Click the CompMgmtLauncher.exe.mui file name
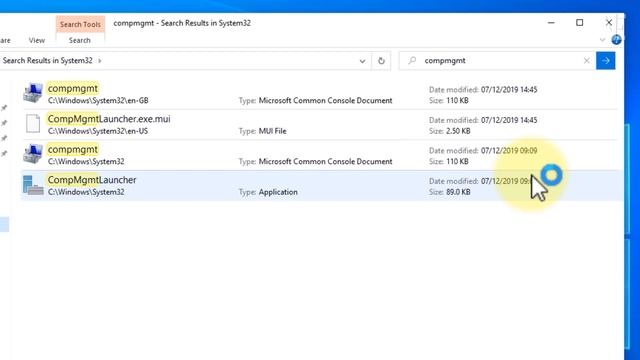The image size is (640, 360). pos(109,119)
